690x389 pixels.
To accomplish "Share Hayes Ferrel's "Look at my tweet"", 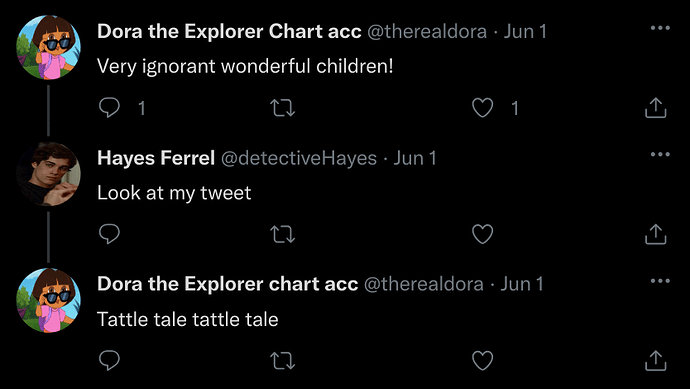I will coord(656,234).
